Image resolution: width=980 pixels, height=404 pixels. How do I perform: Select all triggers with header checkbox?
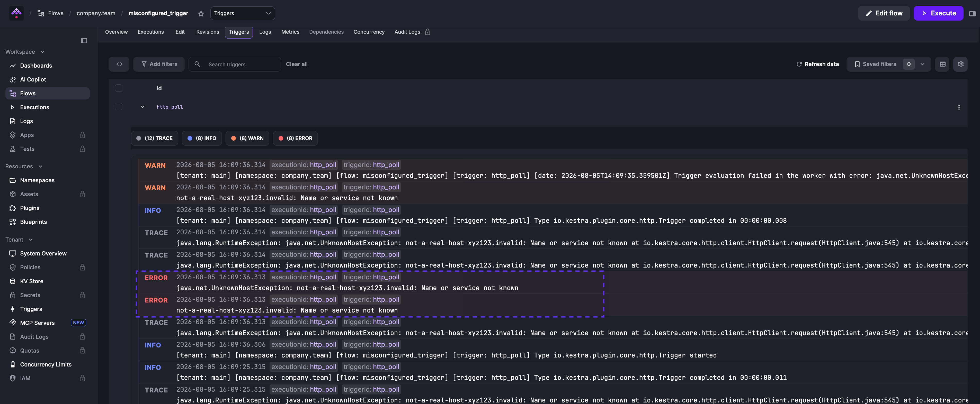pos(119,88)
